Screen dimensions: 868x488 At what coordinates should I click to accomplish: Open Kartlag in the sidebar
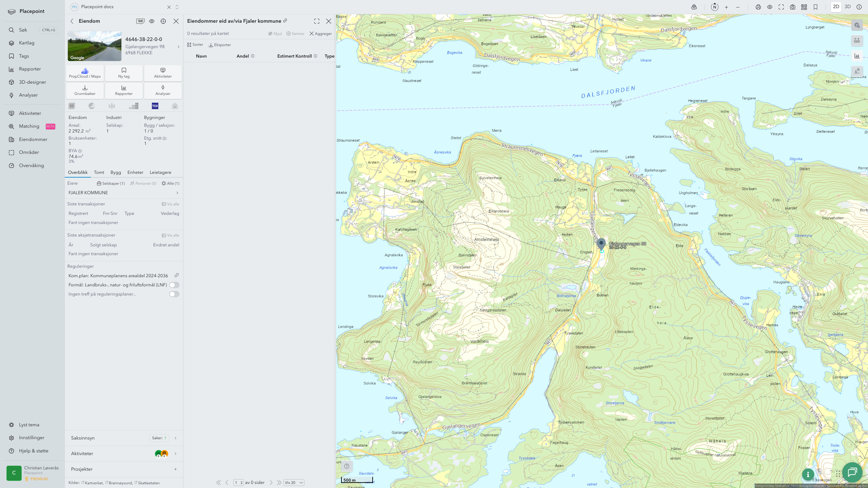(x=27, y=43)
